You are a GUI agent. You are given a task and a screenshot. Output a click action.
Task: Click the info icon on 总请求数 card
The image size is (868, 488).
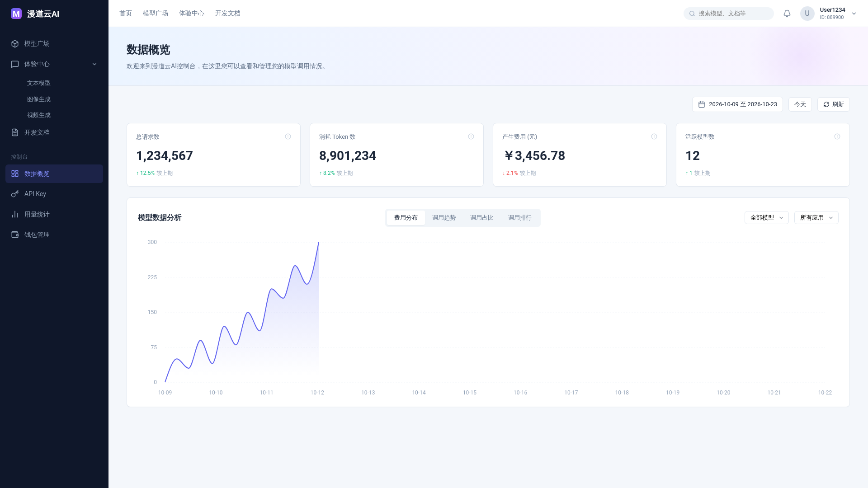tap(288, 136)
